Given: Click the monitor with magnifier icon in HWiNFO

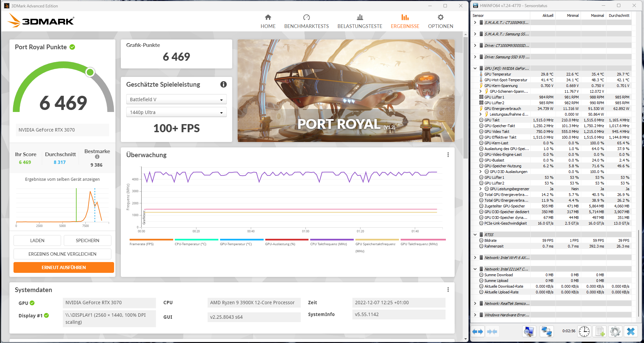Looking at the screenshot, I should pos(529,332).
